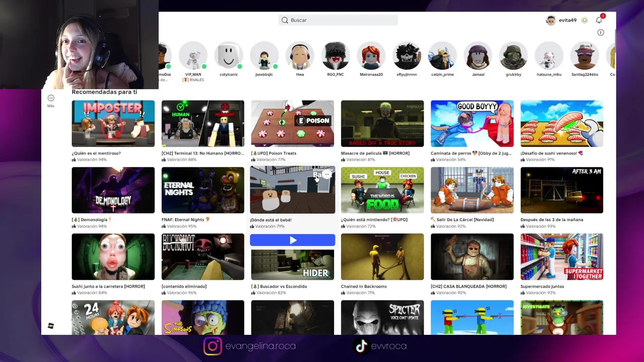Click the Supermercado juntos title link
This screenshot has width=644, height=362.
coord(542,287)
